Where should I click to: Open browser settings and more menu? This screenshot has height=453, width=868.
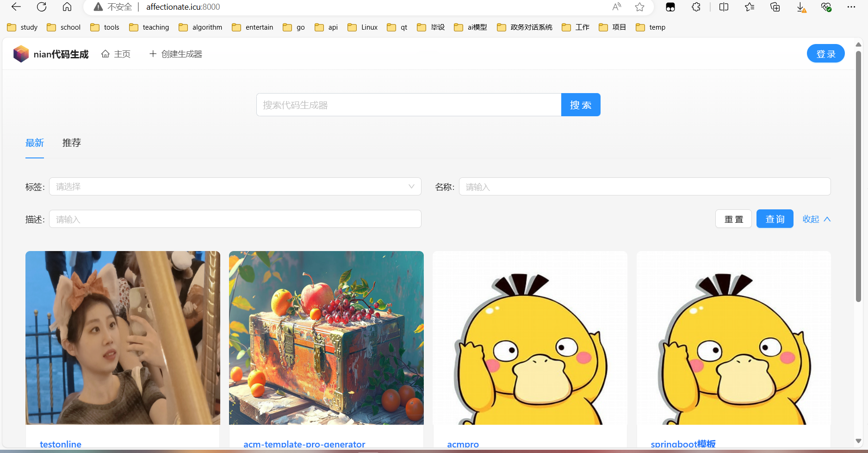click(851, 7)
